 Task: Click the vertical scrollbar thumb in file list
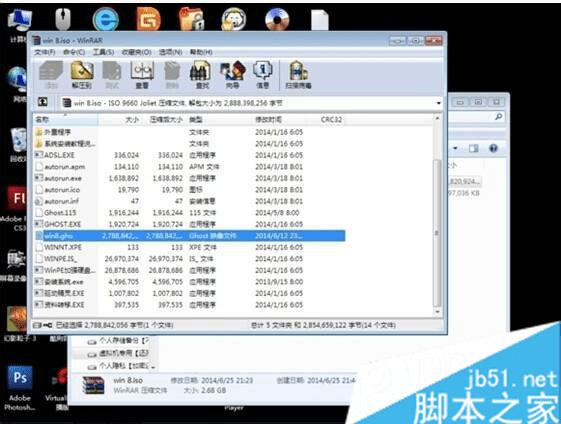click(437, 233)
